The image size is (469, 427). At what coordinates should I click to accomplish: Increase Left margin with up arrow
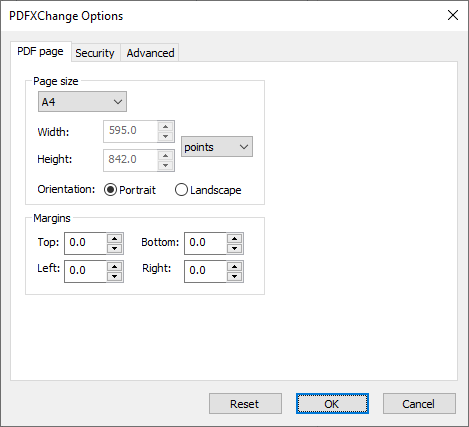click(115, 266)
